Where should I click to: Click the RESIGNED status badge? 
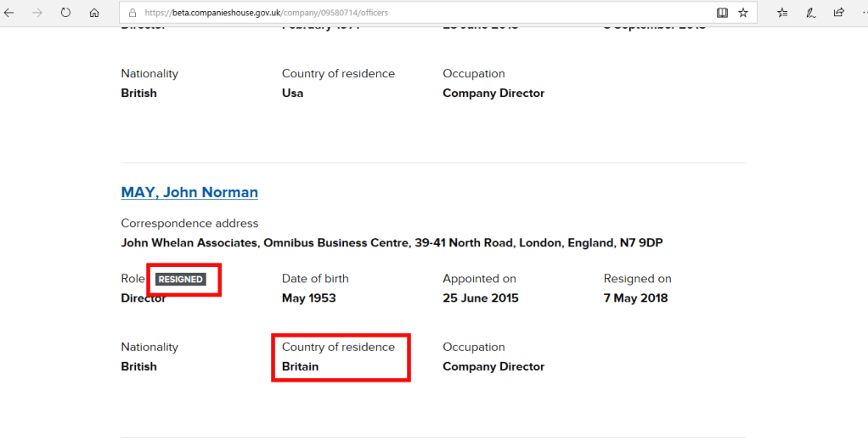click(180, 279)
